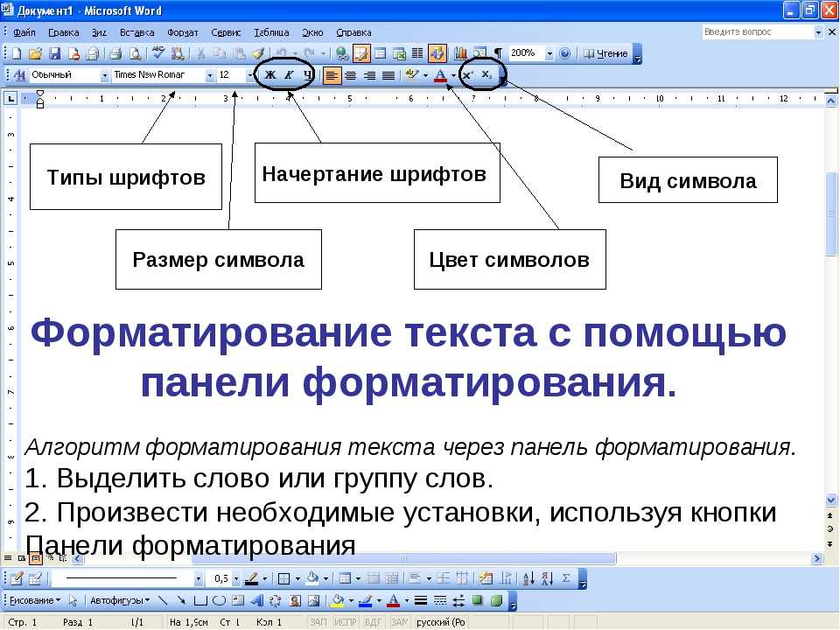Toggle align left paragraph button

(332, 75)
